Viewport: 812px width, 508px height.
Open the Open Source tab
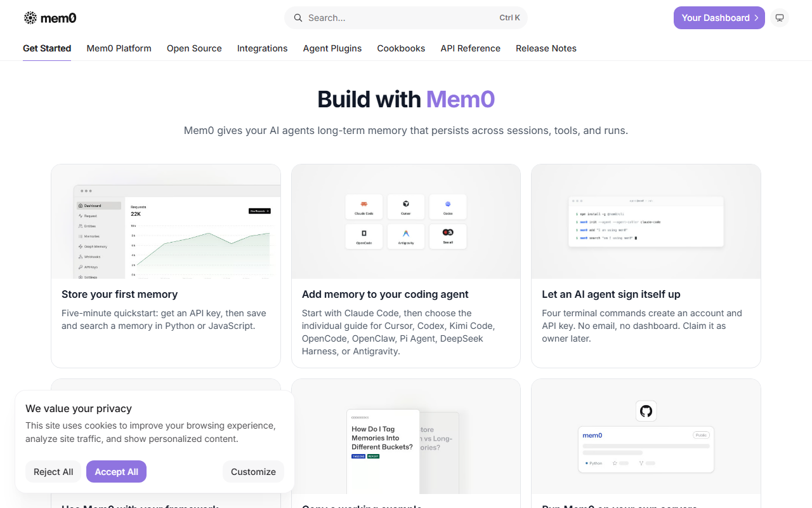click(x=194, y=48)
